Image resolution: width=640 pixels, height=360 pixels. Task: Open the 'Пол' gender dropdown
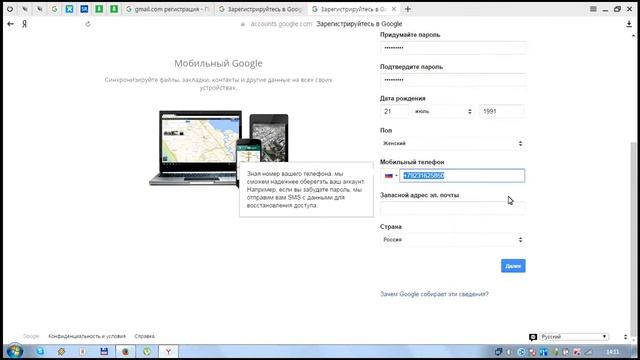coord(453,143)
